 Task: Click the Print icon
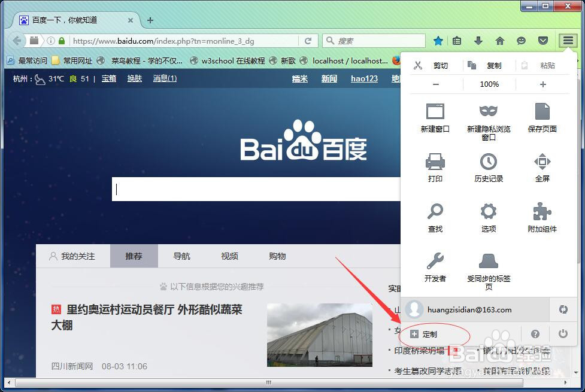[435, 168]
